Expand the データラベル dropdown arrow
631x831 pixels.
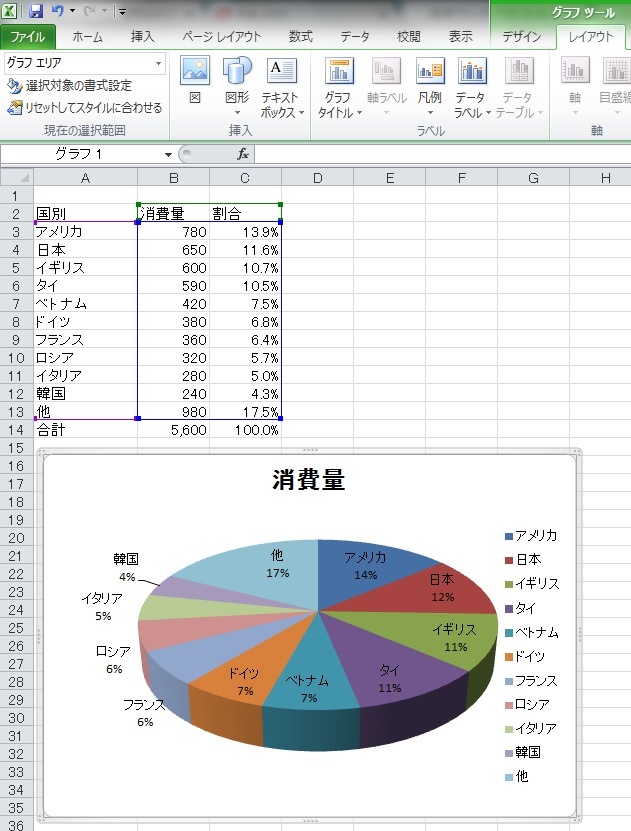pyautogui.click(x=488, y=112)
